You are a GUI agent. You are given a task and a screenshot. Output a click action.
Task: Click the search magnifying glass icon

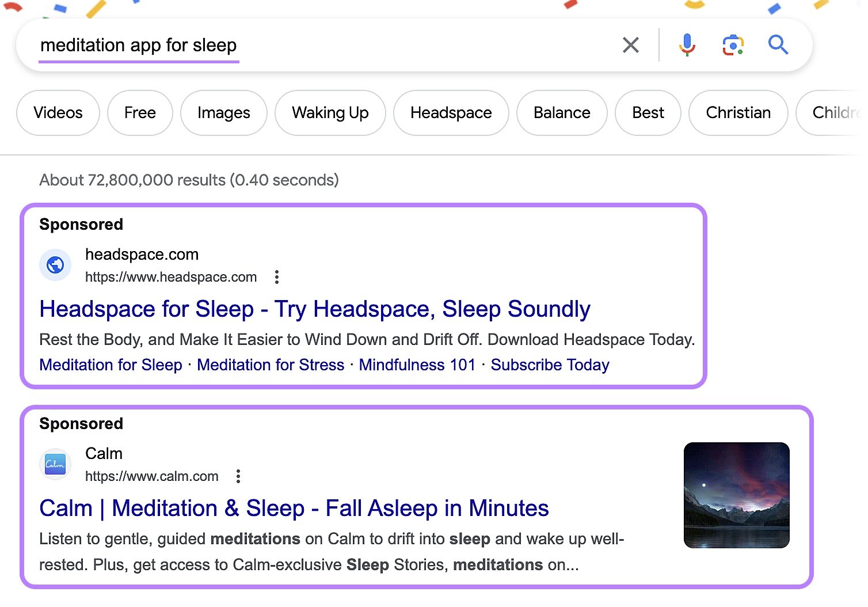(x=778, y=44)
